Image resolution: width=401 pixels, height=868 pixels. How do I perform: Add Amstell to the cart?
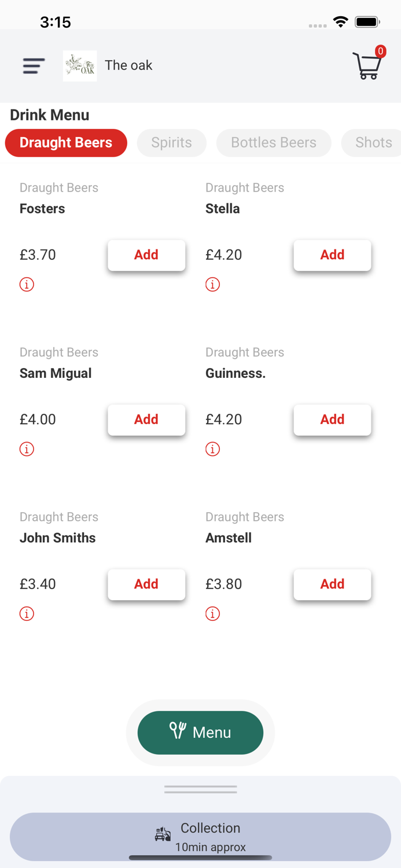332,584
